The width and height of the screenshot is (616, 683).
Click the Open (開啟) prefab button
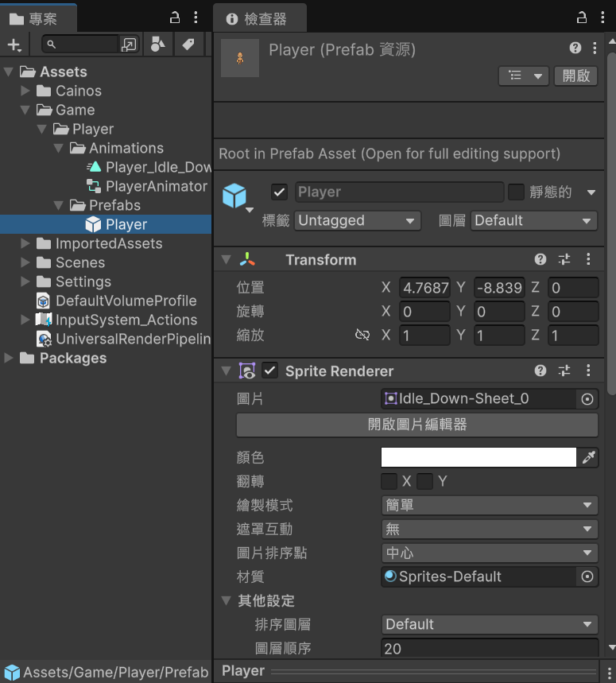coord(576,76)
